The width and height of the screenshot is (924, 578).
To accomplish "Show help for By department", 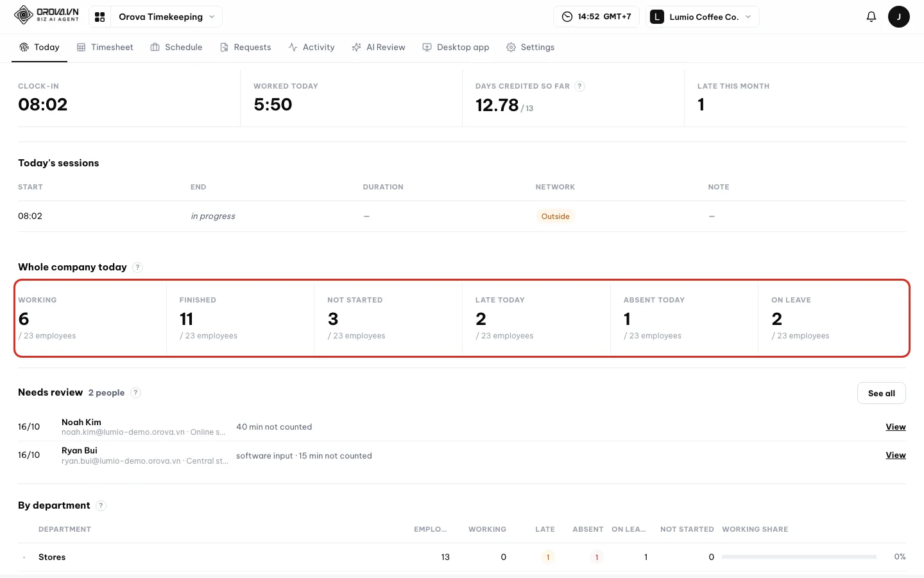I will pos(101,505).
